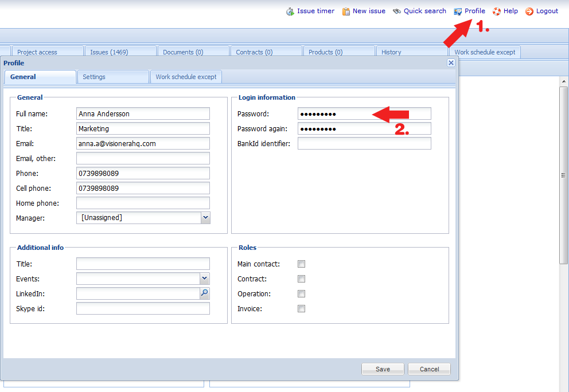Click the BankId identifier input field
Image resolution: width=569 pixels, height=392 pixels.
click(x=364, y=143)
